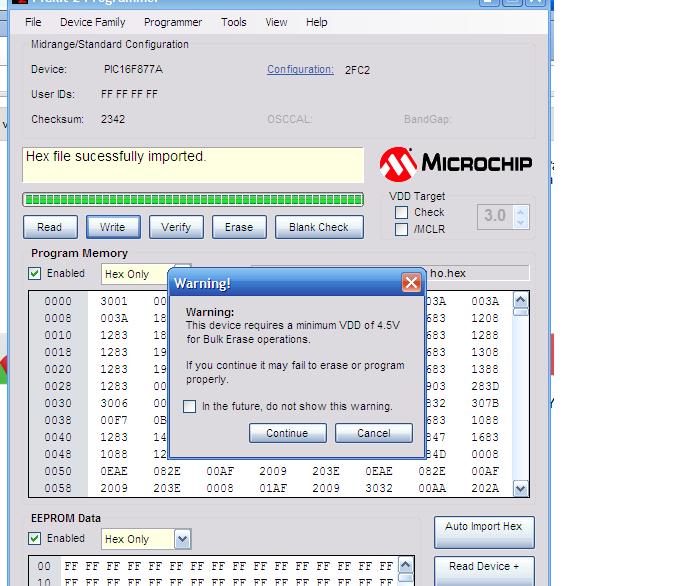This screenshot has width=680, height=586.
Task: Select memory cell value 3001
Action: pos(114,301)
